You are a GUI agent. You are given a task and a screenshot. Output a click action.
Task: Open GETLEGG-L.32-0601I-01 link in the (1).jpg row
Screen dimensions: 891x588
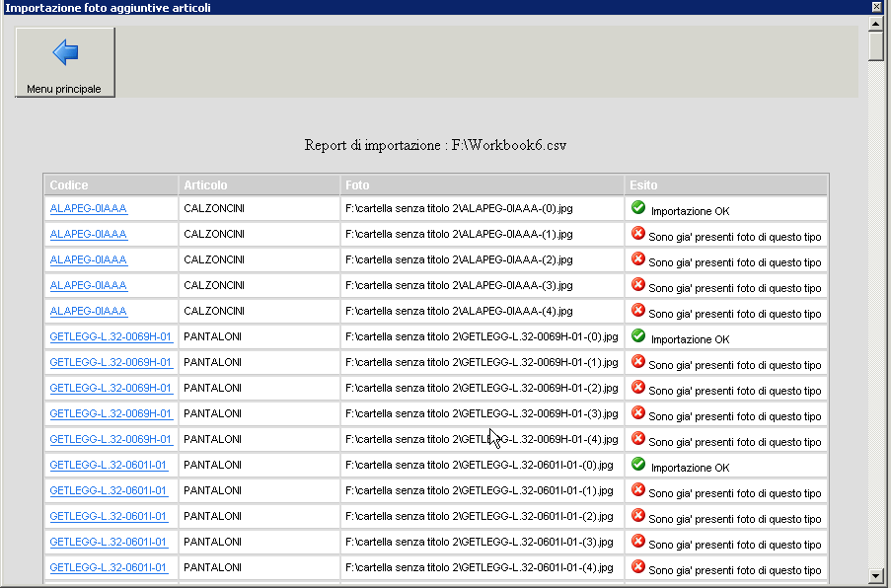pos(109,491)
